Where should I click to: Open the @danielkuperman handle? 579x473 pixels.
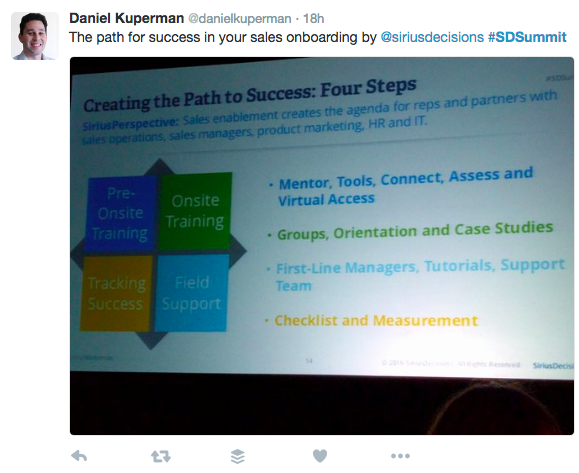click(x=240, y=18)
